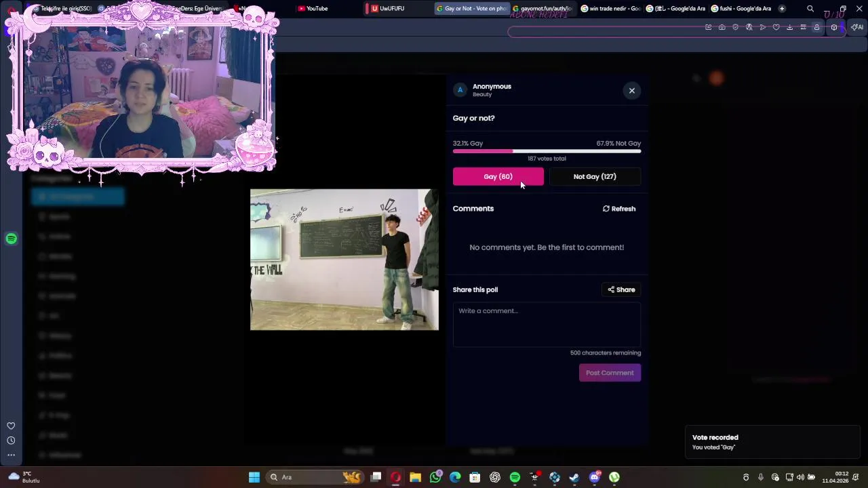Screen dimensions: 868x488
Task: Click the microphone tray icon
Action: pos(761,477)
